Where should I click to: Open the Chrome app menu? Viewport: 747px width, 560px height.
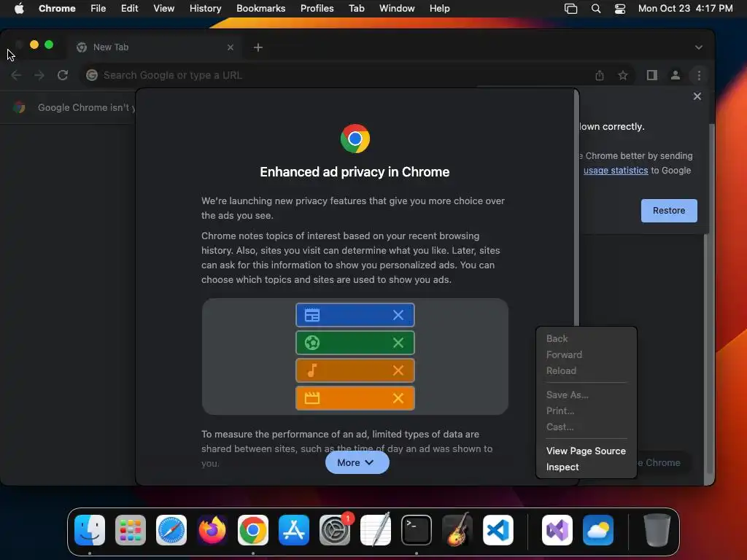coord(57,8)
